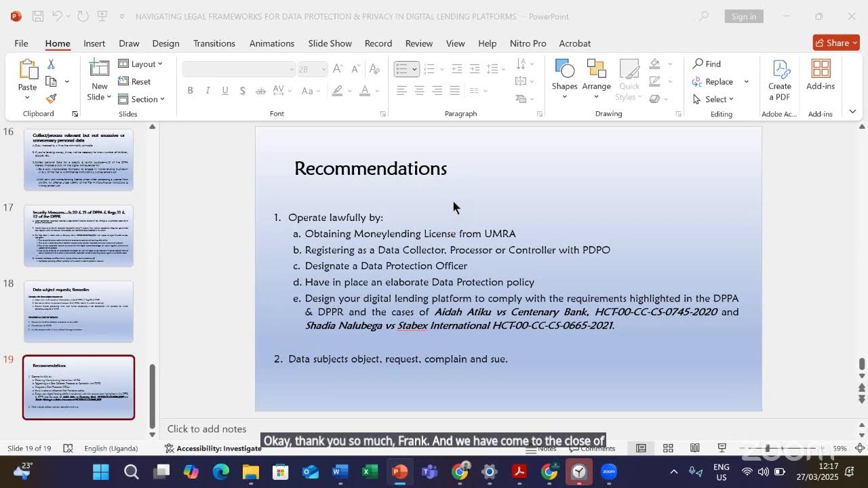Toggle italic formatting
Screen dimensions: 868x488
[208, 91]
